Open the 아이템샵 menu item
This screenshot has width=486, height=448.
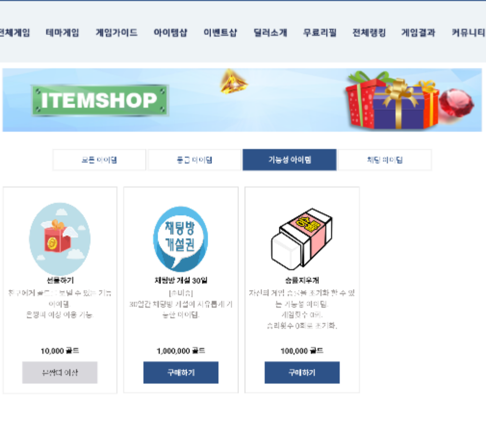pyautogui.click(x=171, y=33)
